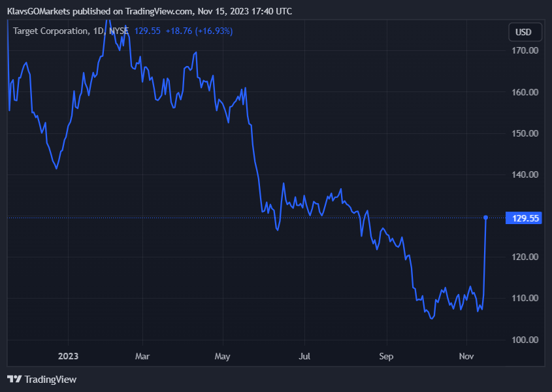Click the 160.00 price axis label
Image resolution: width=552 pixels, height=392 pixels.
pos(525,92)
